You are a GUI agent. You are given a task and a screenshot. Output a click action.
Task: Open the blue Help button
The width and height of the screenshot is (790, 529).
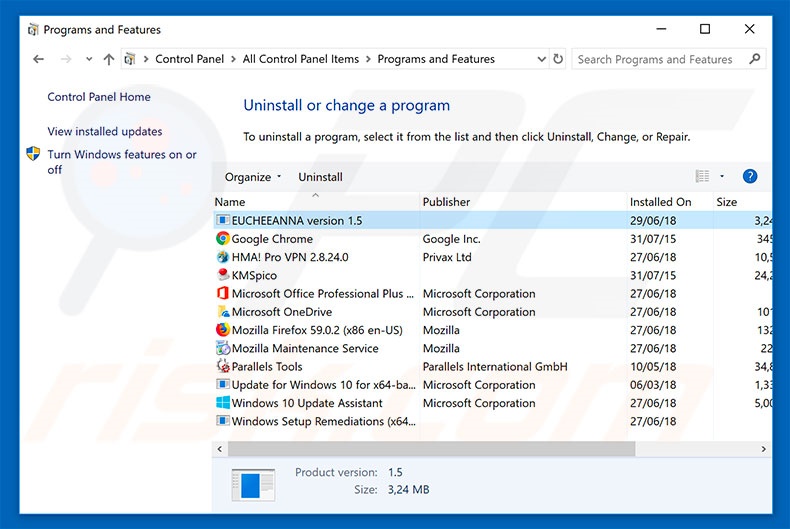[x=750, y=176]
